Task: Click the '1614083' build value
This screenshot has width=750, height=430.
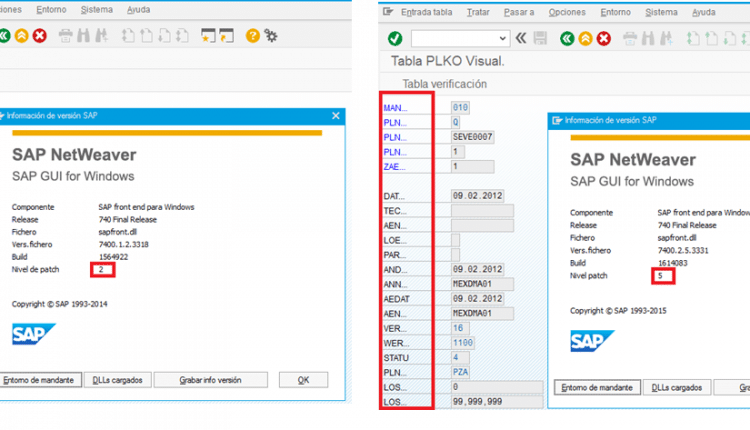Action: click(x=673, y=263)
